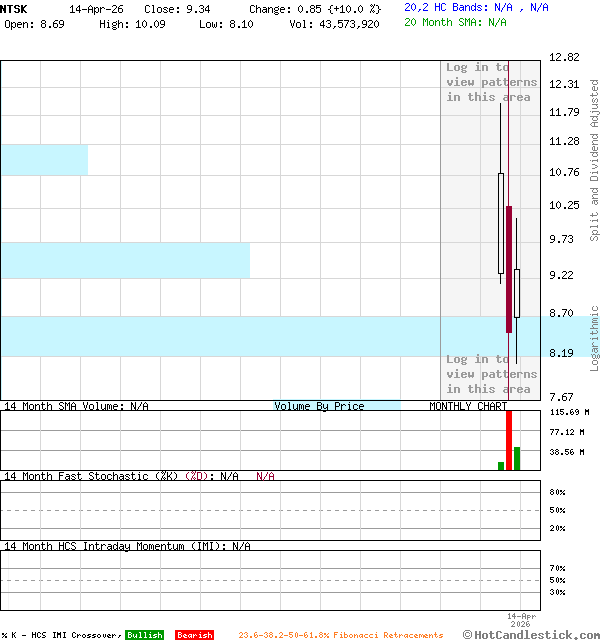Click the upper 'Log in to view patterns' text

point(491,82)
